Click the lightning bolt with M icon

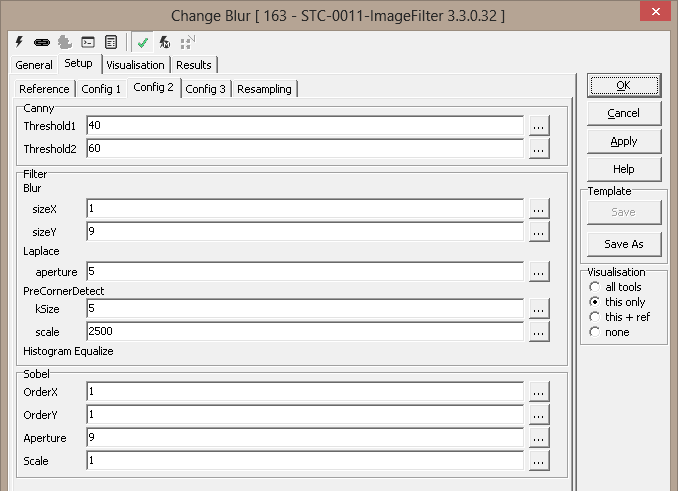click(164, 42)
